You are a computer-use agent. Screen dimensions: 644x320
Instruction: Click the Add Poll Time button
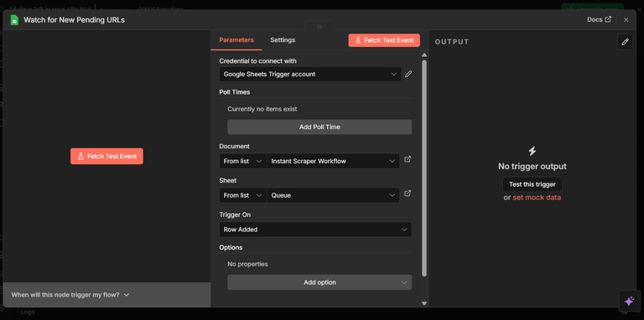pos(319,126)
